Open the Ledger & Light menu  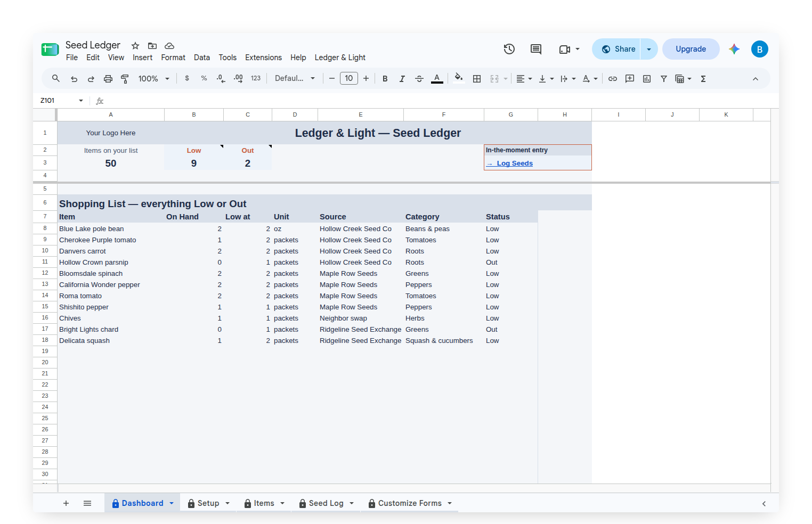tap(340, 58)
